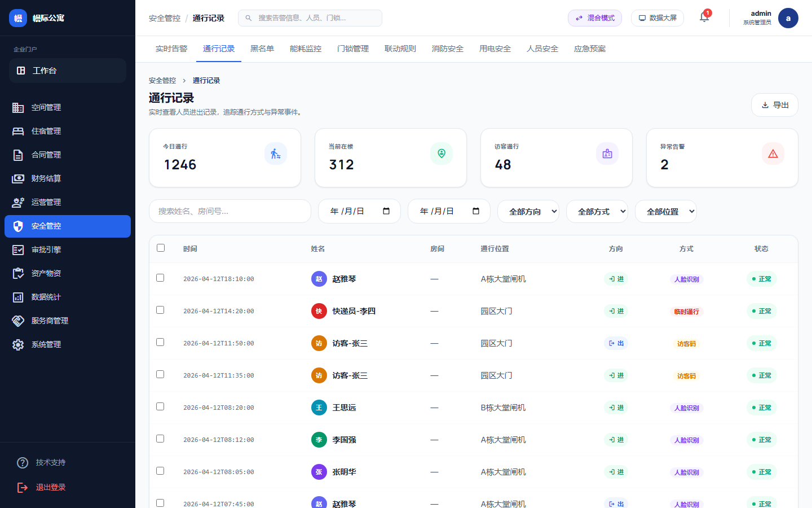Click the 导出 export button
812x508 pixels.
click(x=774, y=104)
